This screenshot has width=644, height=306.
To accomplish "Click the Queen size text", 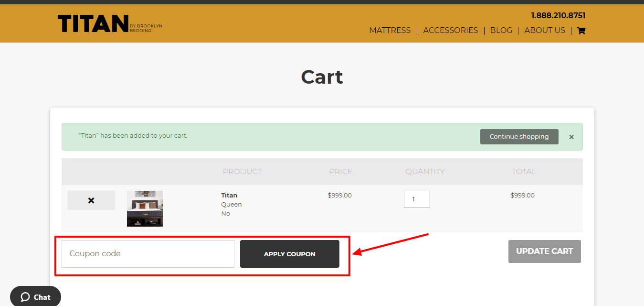I will pyautogui.click(x=232, y=204).
